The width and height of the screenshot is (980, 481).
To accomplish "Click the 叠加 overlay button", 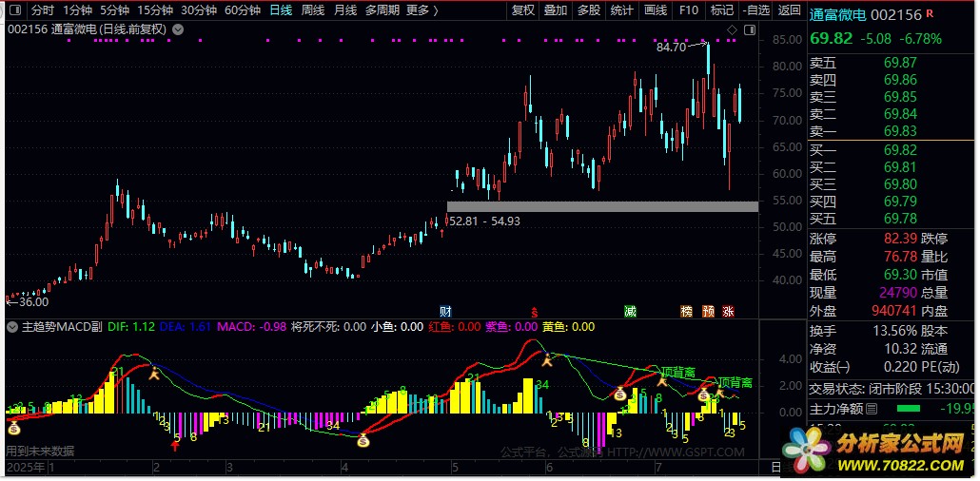I will (x=556, y=10).
